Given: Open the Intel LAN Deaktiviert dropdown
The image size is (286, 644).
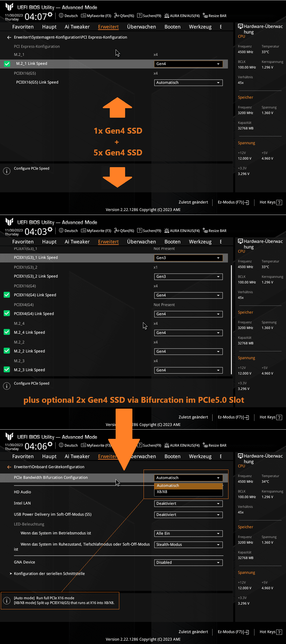Looking at the screenshot, I should 189,504.
